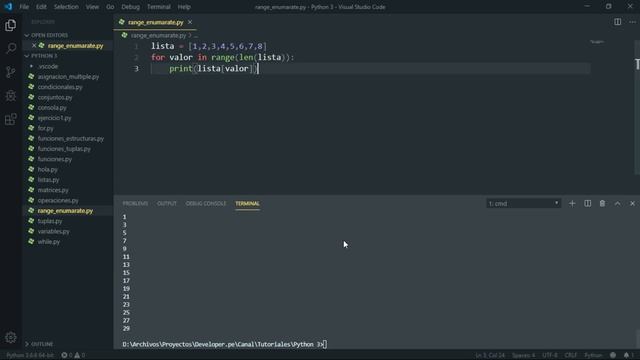Open the File menu
Image resolution: width=640 pixels, height=360 pixels.
(24, 7)
